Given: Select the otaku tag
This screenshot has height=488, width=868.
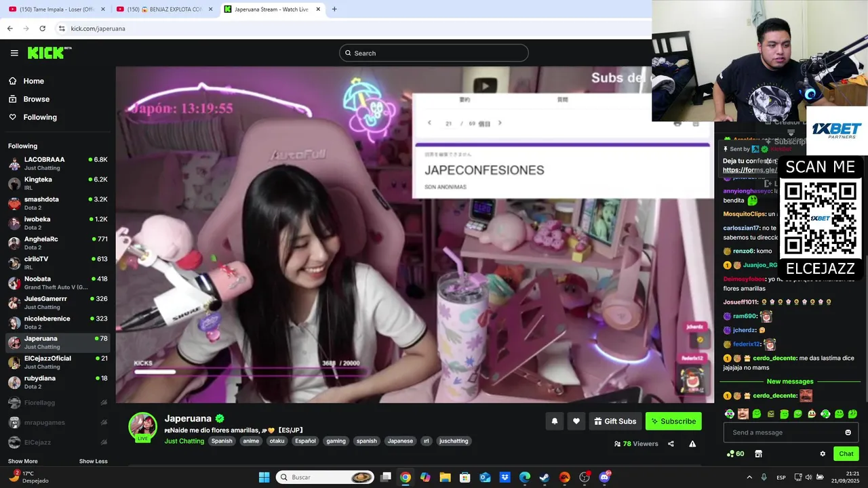Looking at the screenshot, I should click(x=277, y=441).
